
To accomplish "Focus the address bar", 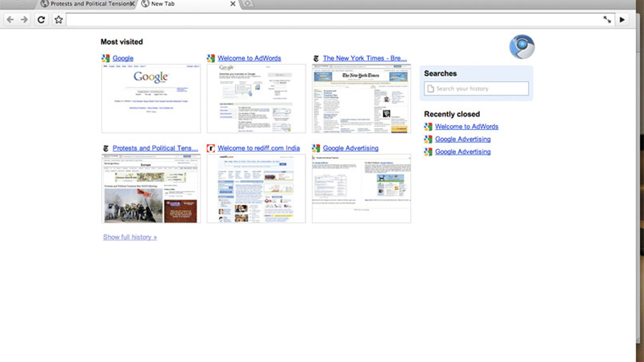I will [x=333, y=20].
